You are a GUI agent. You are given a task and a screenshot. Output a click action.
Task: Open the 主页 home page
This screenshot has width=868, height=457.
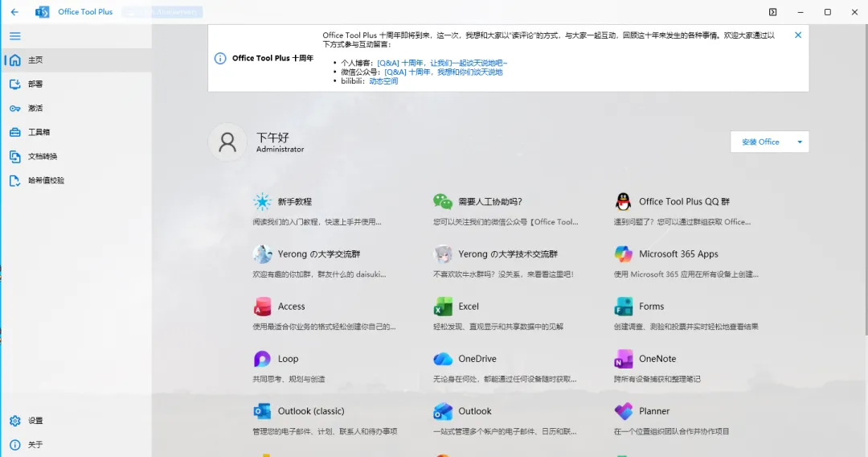[x=76, y=60]
